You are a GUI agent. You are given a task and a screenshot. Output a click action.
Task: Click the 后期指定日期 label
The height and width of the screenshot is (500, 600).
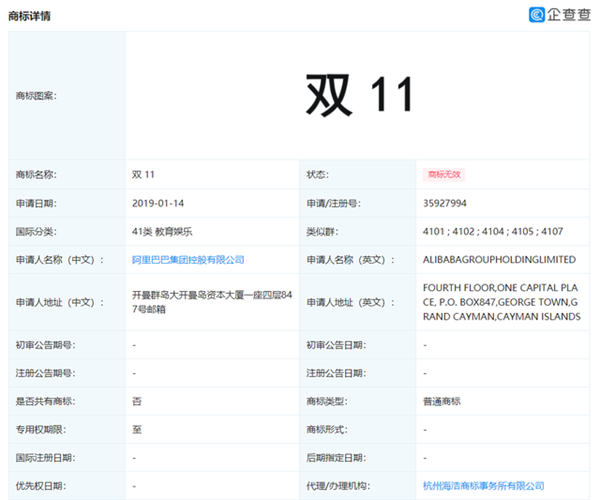tap(336, 458)
